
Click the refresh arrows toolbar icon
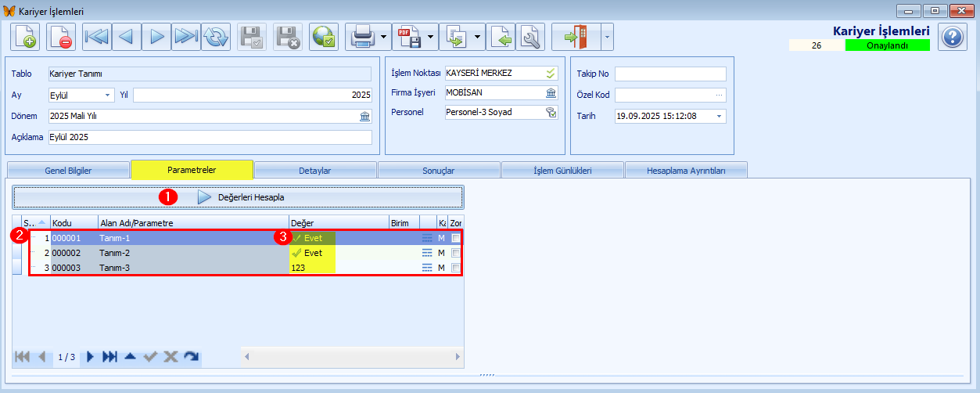tap(215, 37)
